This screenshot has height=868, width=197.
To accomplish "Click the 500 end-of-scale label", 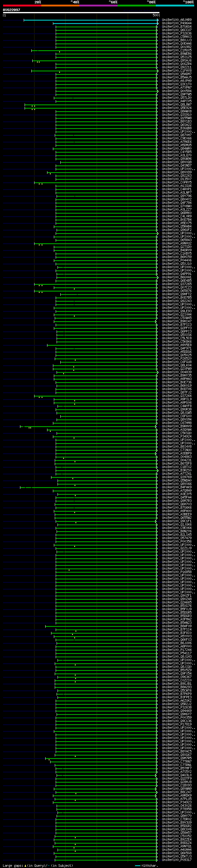I will (x=155, y=15).
